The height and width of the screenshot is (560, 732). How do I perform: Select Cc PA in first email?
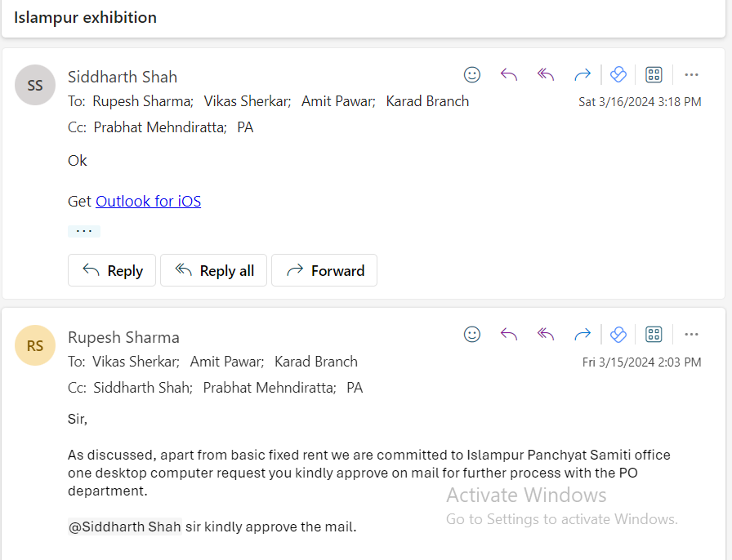[245, 127]
